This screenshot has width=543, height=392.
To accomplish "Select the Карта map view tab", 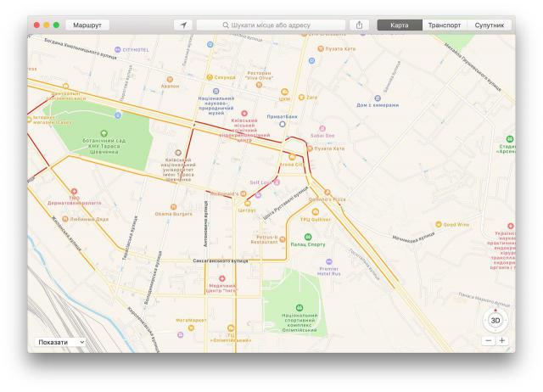I will 399,25.
